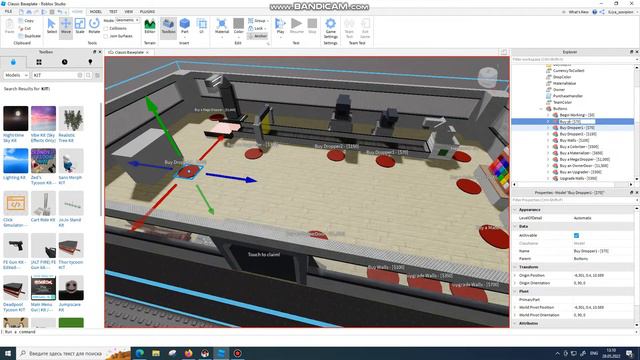
Task: Select the Vibe Kit sky thumbnail
Action: tap(43, 118)
